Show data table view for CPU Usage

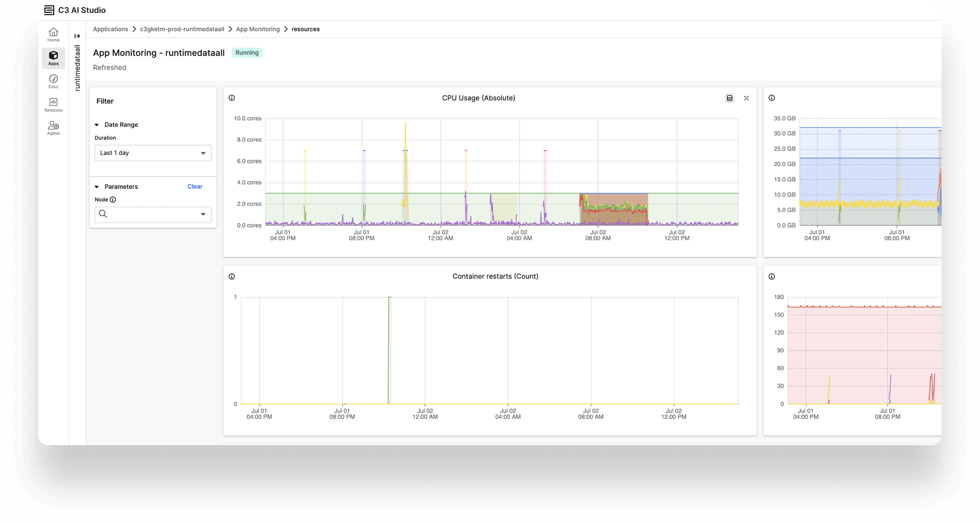730,98
